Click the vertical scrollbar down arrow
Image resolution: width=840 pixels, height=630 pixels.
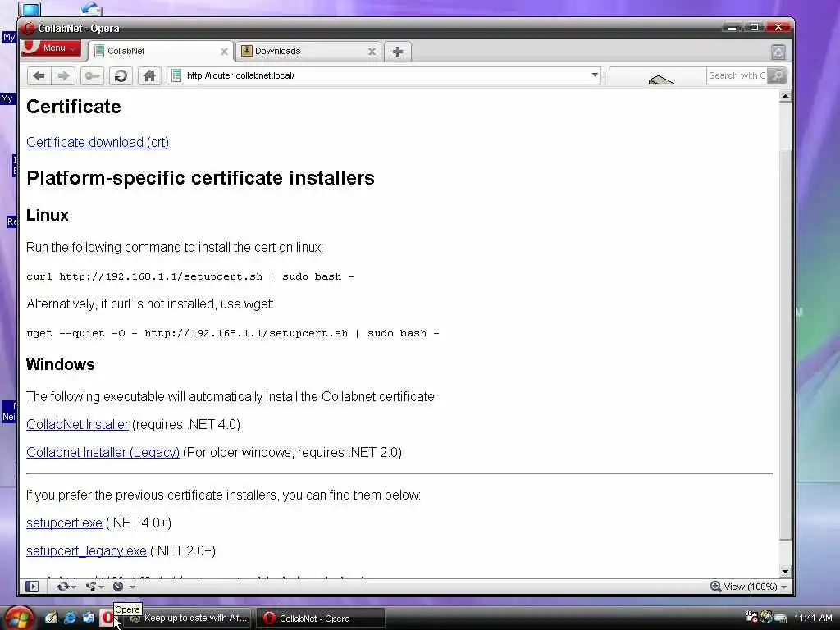coord(785,571)
